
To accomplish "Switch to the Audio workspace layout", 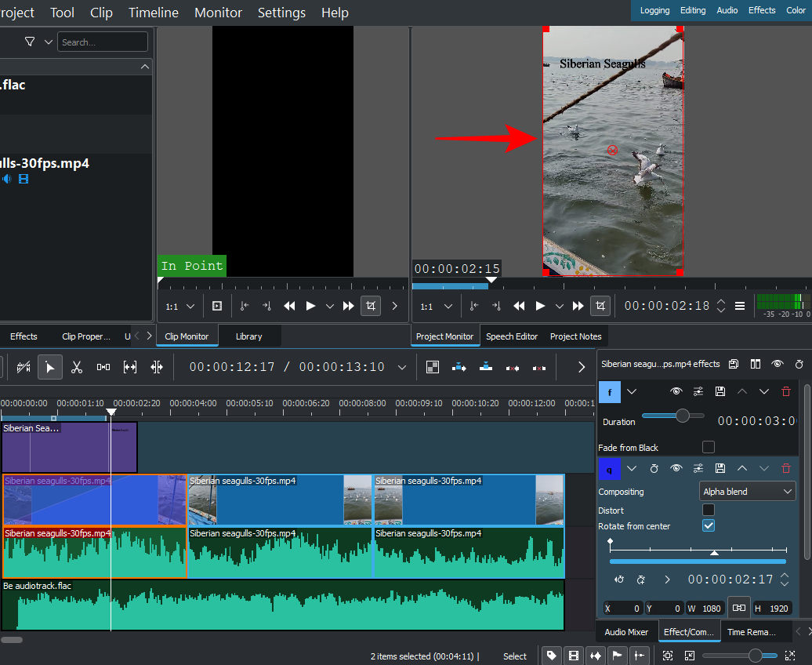I will [727, 10].
